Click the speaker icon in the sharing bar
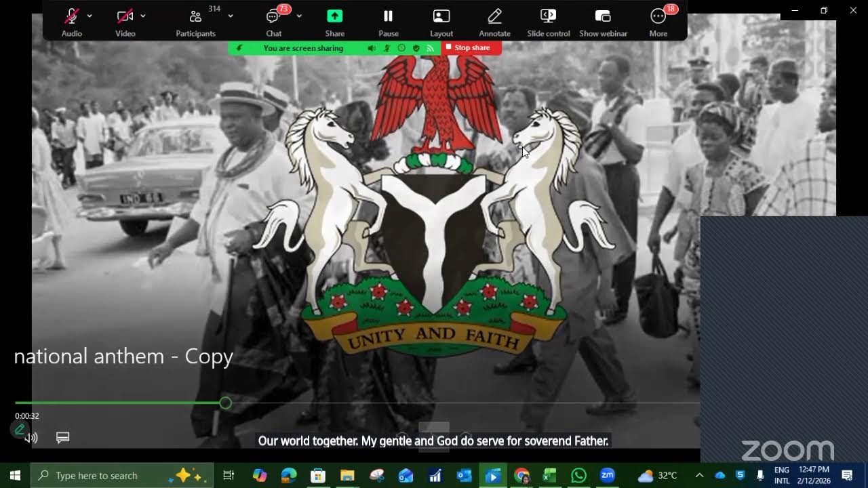 point(372,48)
